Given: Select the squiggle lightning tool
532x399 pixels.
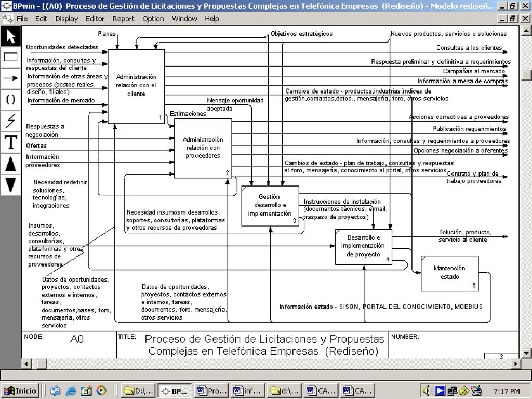Looking at the screenshot, I should point(10,120).
